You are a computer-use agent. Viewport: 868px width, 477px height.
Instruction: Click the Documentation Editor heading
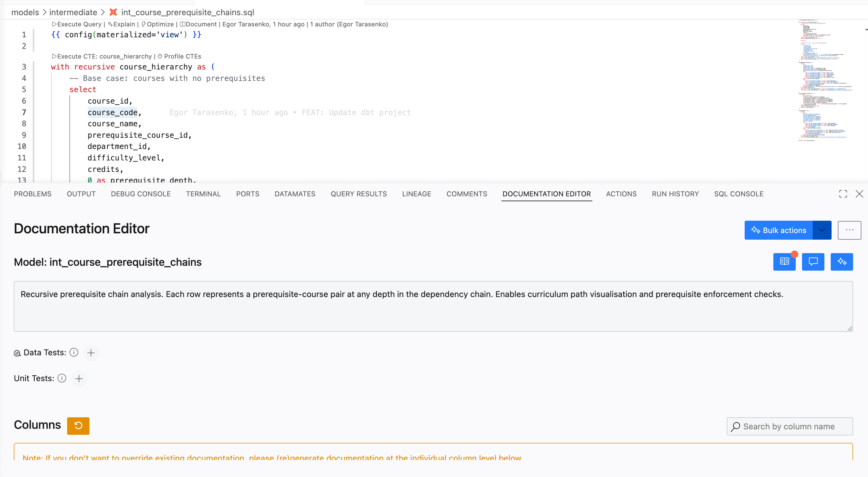81,228
